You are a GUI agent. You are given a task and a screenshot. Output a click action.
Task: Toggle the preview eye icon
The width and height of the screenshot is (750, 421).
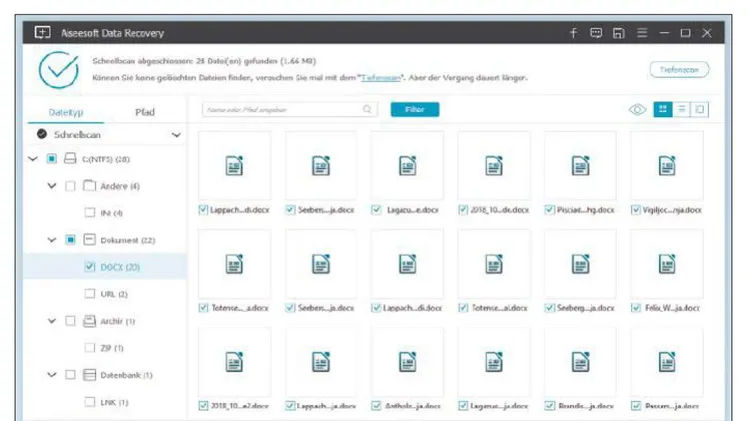click(637, 110)
